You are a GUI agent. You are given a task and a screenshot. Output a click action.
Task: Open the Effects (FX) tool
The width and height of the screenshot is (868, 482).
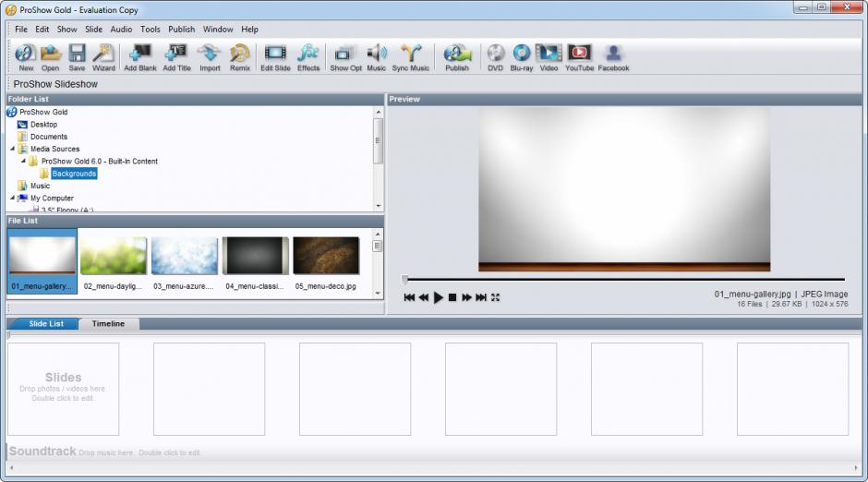(308, 57)
